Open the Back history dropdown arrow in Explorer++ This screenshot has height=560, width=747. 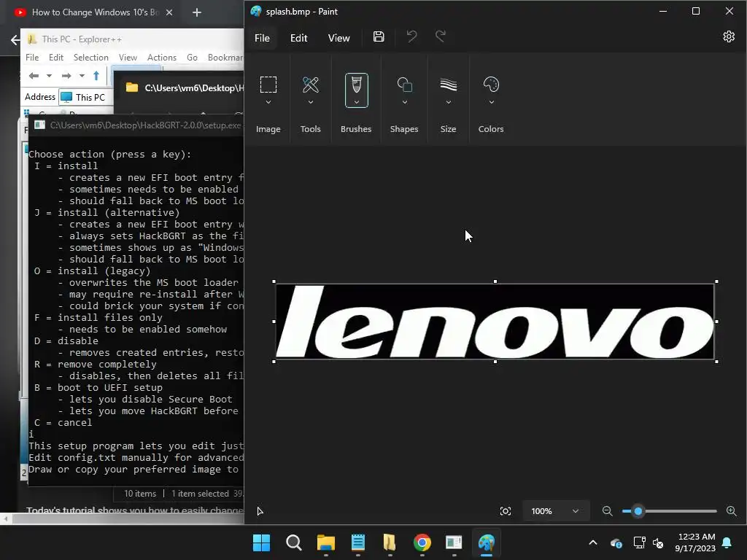pyautogui.click(x=49, y=76)
